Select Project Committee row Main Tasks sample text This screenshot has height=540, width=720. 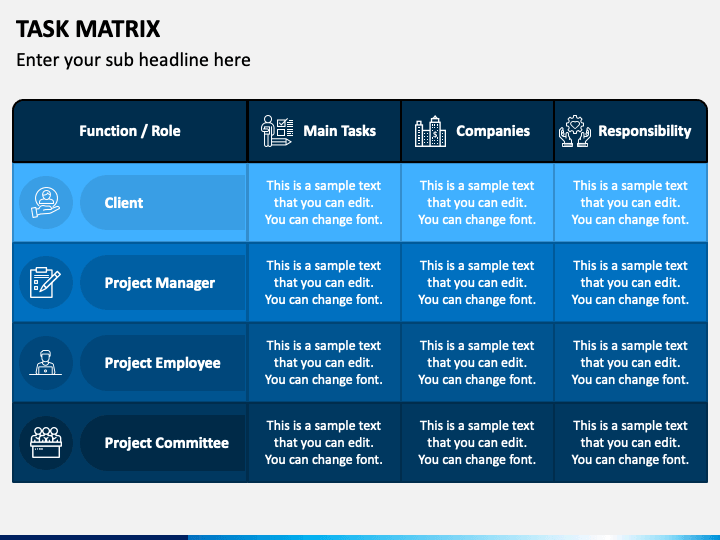(324, 442)
